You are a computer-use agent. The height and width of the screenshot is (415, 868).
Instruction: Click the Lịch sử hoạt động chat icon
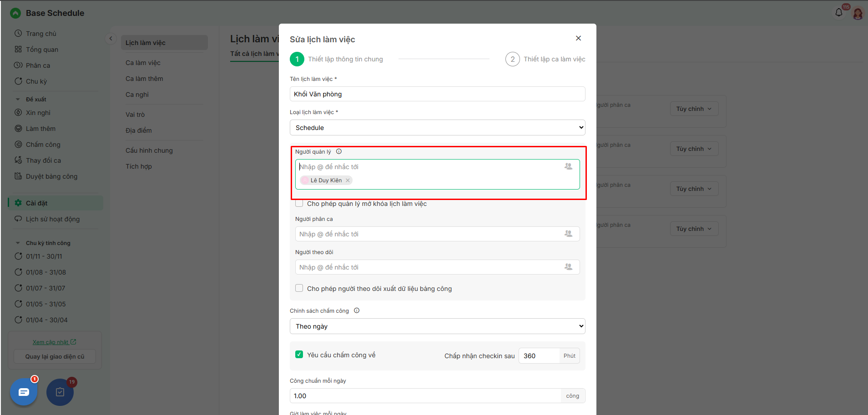coord(18,219)
